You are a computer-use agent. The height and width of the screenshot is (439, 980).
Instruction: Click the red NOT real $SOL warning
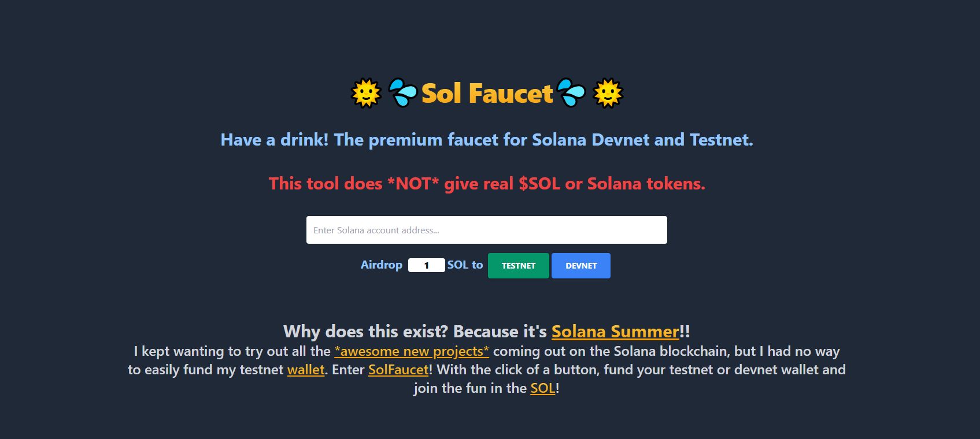coord(486,184)
